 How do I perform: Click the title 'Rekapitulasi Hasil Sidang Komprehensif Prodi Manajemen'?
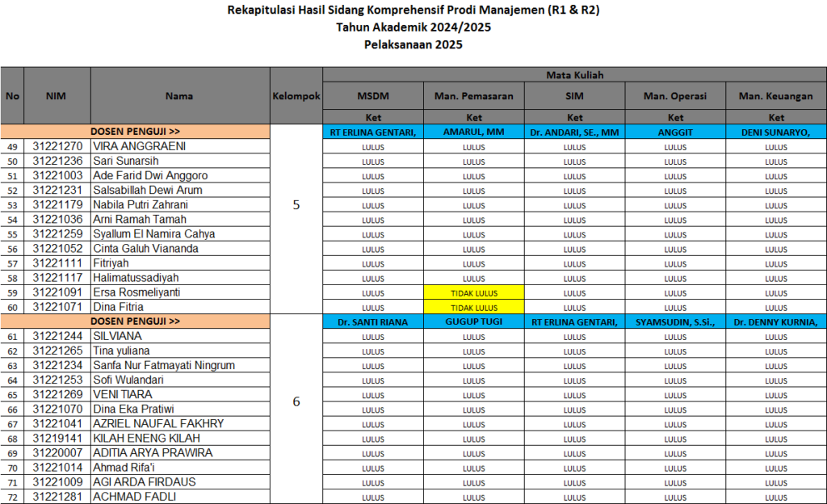click(413, 10)
